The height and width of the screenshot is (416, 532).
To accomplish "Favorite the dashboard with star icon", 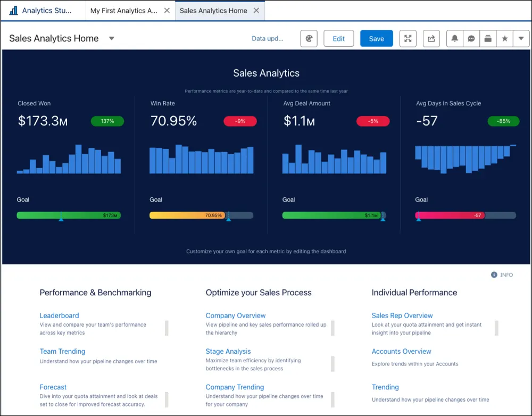I will (x=504, y=38).
